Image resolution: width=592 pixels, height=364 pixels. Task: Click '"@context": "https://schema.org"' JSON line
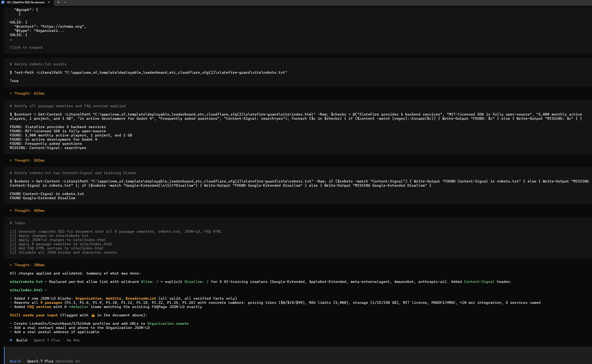point(50,27)
